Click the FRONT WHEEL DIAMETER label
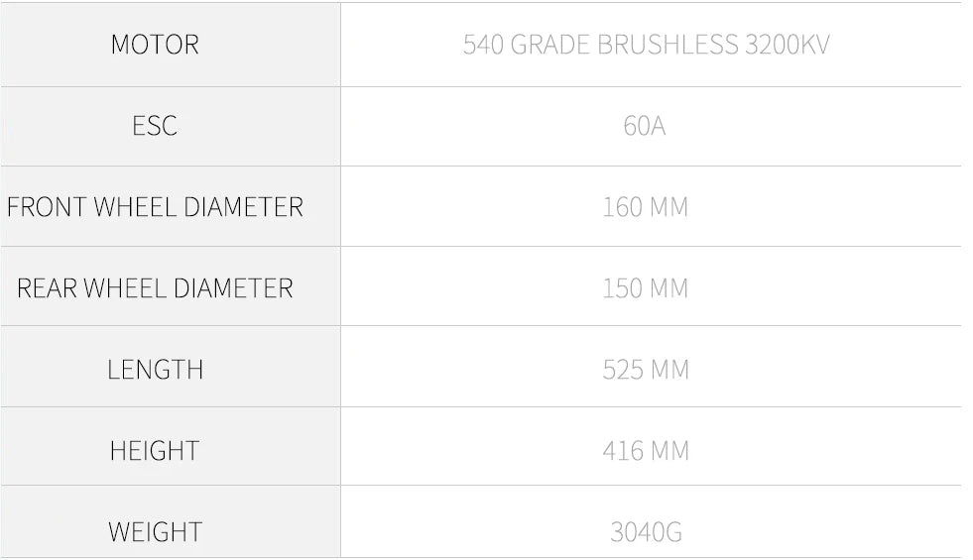 [x=155, y=207]
